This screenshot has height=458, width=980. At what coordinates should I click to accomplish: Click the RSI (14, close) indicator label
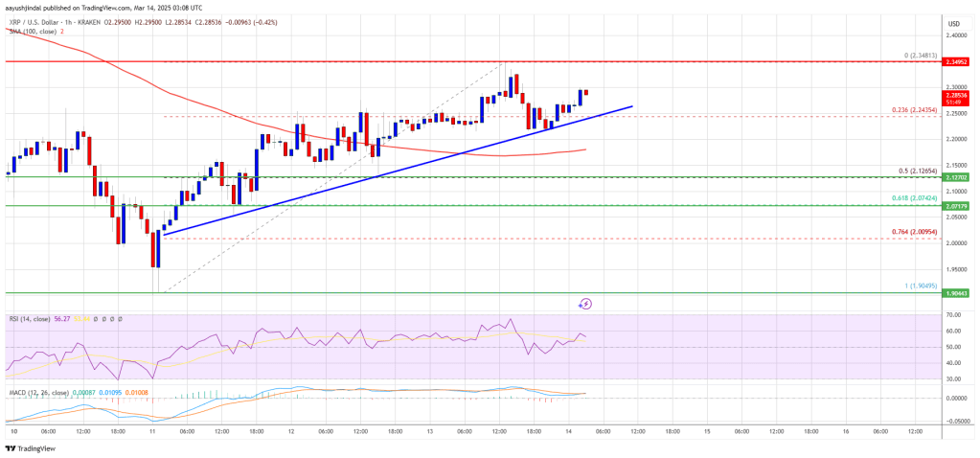[x=30, y=319]
